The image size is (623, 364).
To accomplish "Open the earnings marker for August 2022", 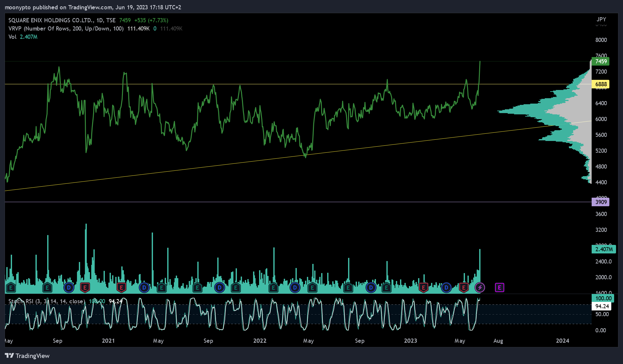I will [x=348, y=288].
